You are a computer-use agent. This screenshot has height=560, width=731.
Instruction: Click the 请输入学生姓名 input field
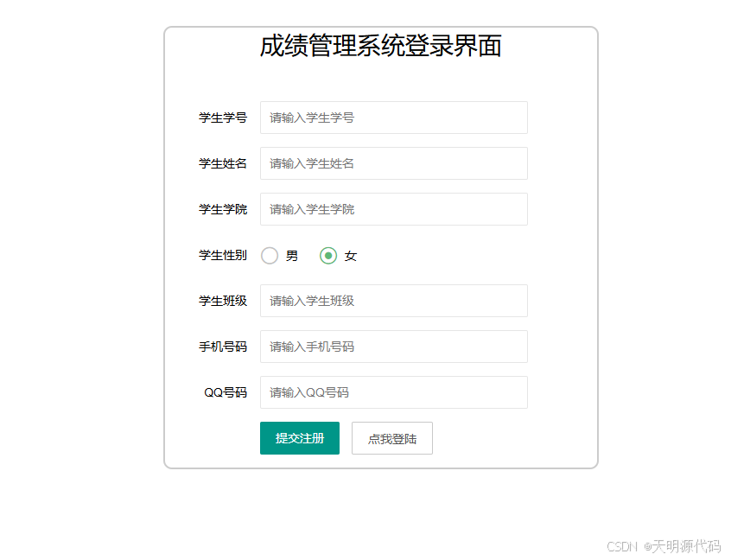click(393, 163)
